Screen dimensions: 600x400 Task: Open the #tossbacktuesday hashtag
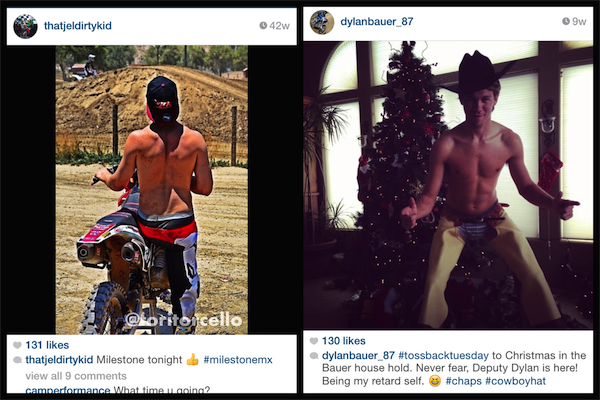tap(443, 356)
